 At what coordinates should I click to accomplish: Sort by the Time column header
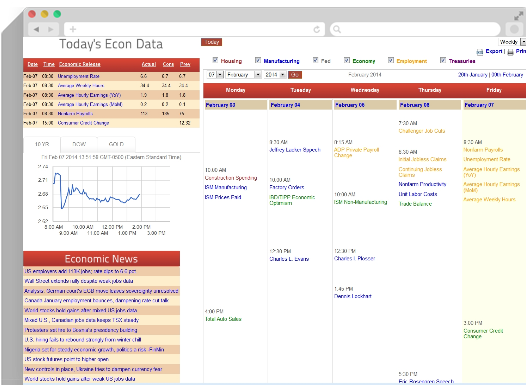[x=49, y=64]
